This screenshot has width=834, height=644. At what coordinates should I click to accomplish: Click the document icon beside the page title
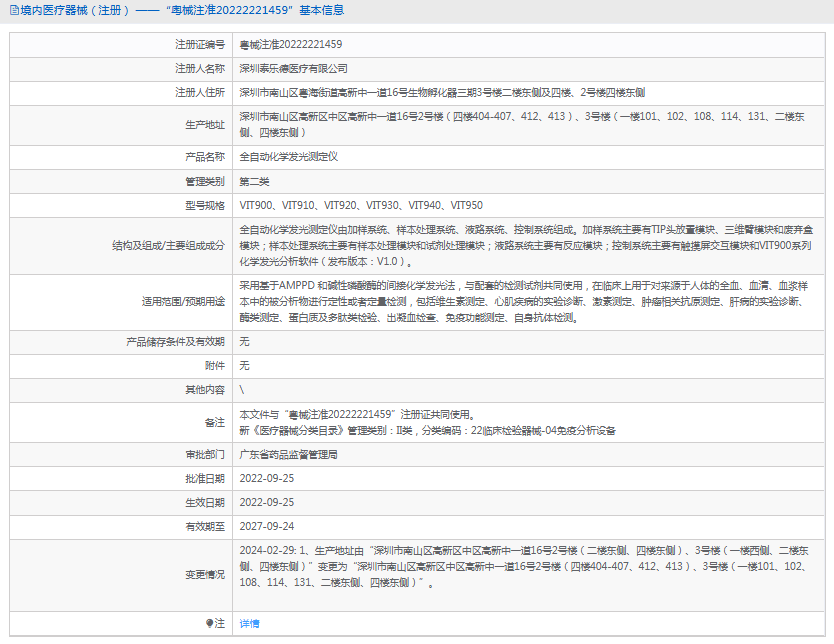pyautogui.click(x=14, y=10)
